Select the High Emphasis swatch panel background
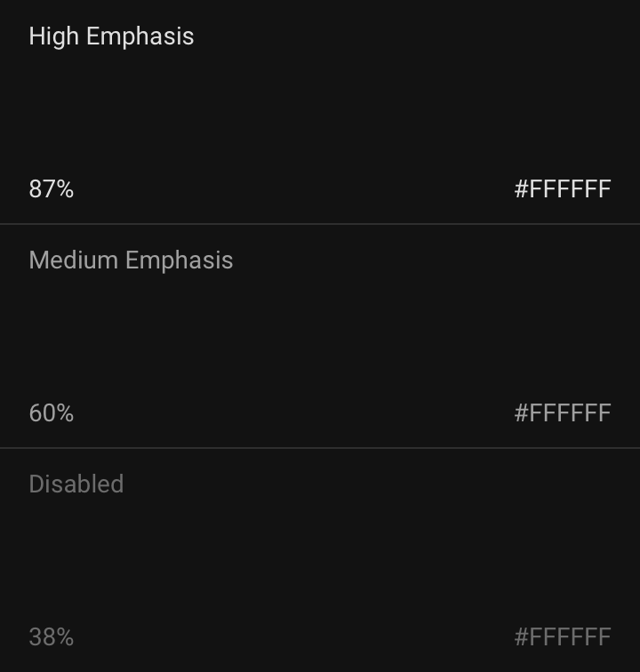Viewport: 640px width, 672px height. point(320,111)
